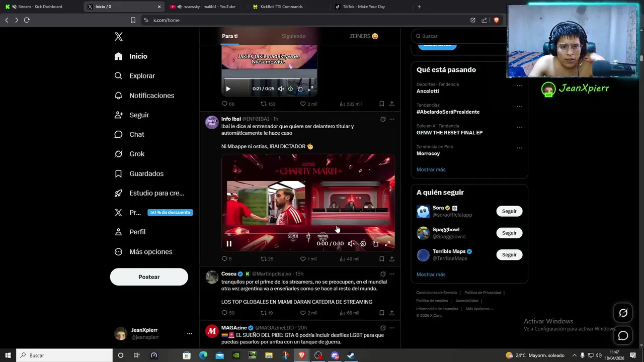This screenshot has height=362, width=644.
Task: Enter fullscreen on the top video
Action: (x=310, y=89)
